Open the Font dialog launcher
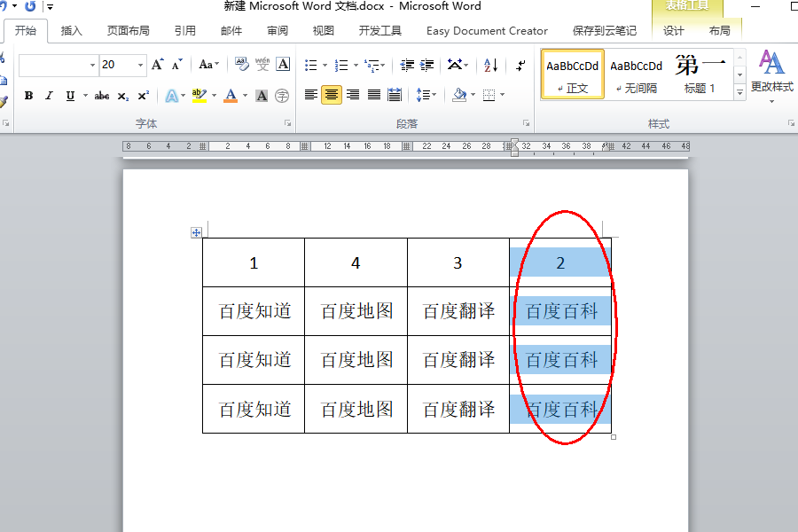Viewport: 798px width, 532px height. [287, 123]
